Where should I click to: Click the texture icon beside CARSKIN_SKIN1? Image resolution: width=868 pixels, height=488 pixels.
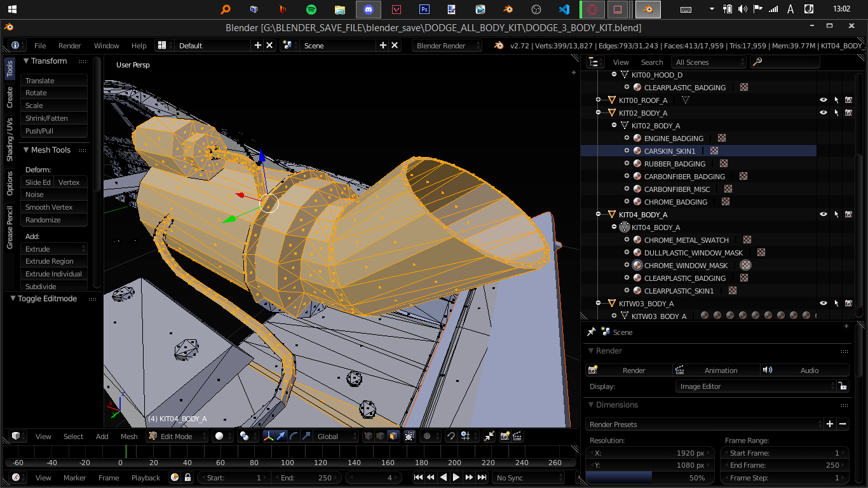coord(714,151)
